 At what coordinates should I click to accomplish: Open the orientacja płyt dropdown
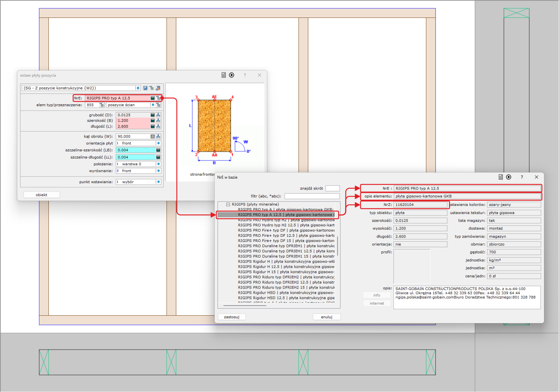(158, 143)
